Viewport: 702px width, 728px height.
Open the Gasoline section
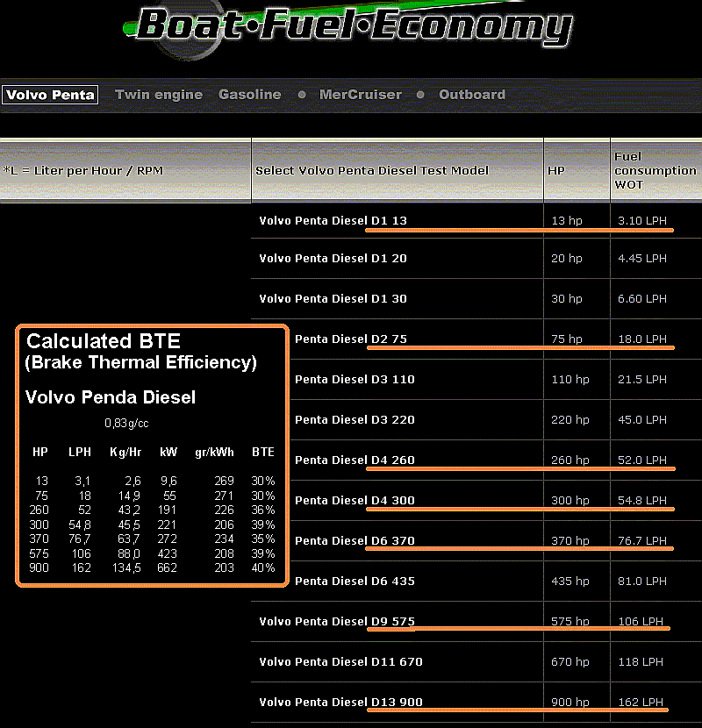(x=250, y=95)
